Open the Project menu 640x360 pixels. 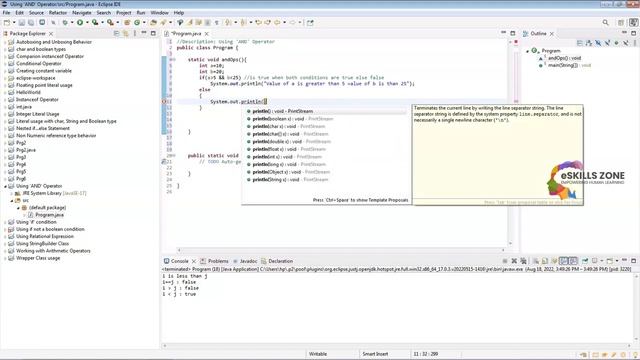[x=124, y=13]
